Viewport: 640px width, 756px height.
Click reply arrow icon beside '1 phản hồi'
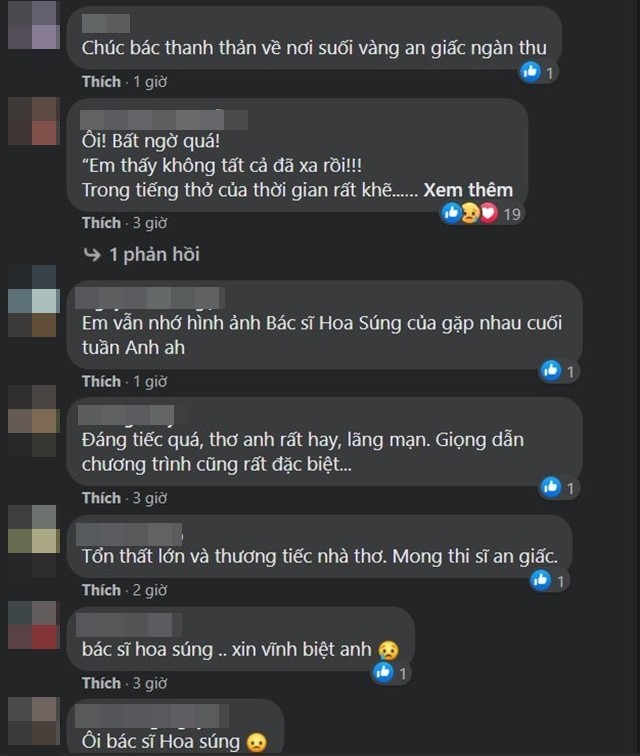tap(92, 254)
